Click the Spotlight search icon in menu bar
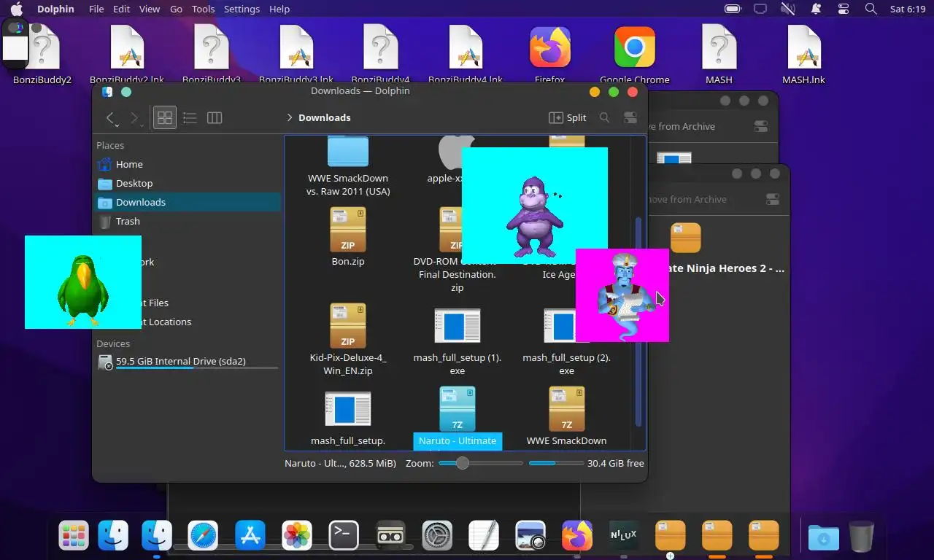 click(x=871, y=9)
